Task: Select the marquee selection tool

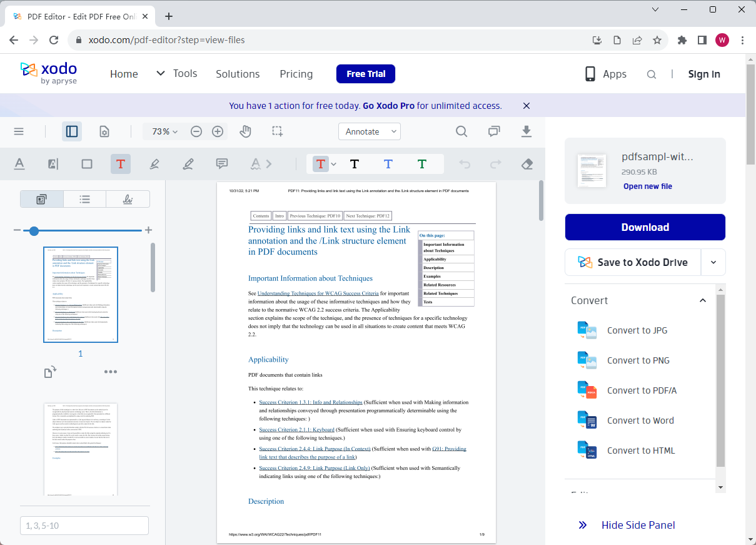Action: (277, 131)
